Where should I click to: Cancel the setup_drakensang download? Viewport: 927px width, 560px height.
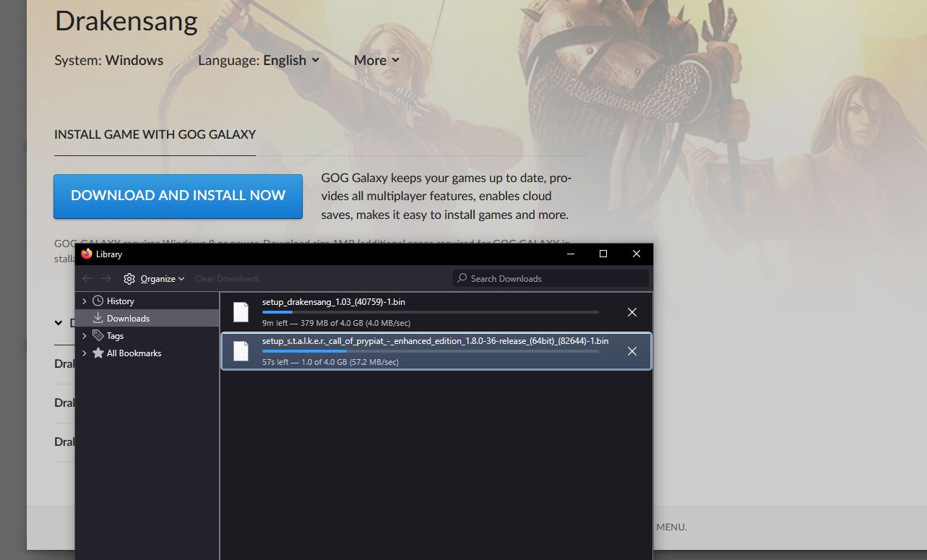[631, 312]
